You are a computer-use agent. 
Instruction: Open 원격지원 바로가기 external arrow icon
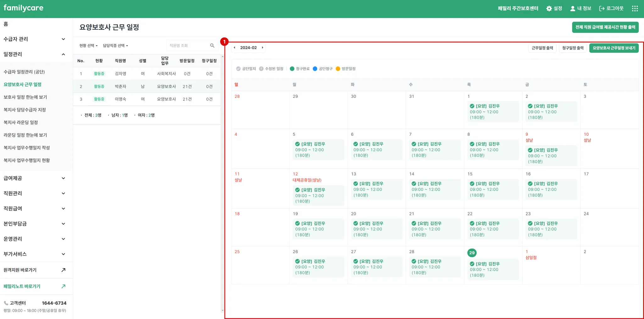(63, 270)
